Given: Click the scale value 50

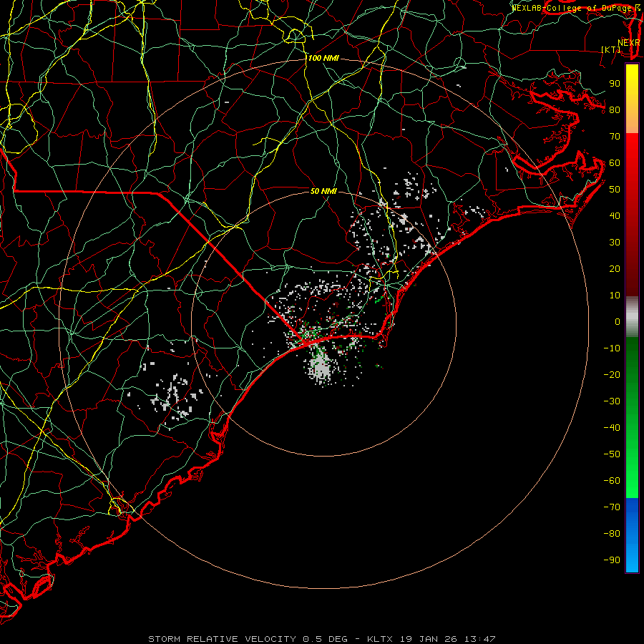Looking at the screenshot, I should tap(615, 190).
